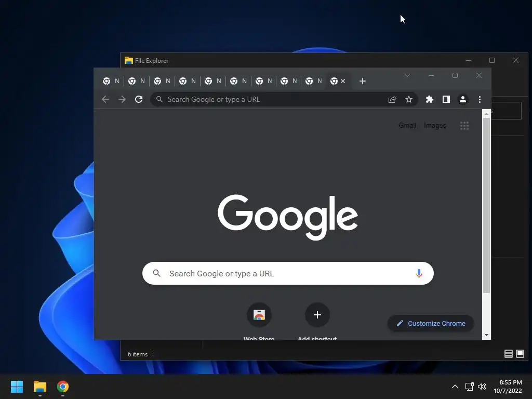The height and width of the screenshot is (399, 532).
Task: Switch to the fifth Chrome tab
Action: coord(212,81)
